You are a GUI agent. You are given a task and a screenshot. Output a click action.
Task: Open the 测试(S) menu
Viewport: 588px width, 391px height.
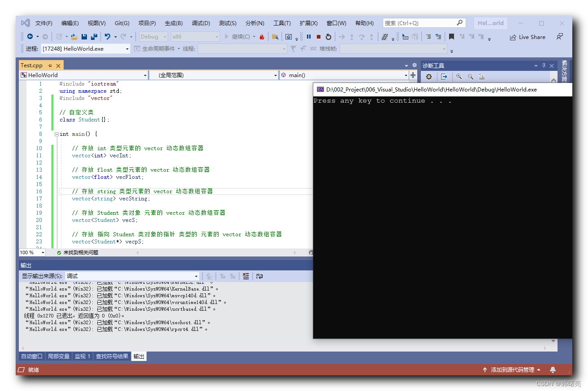pos(228,23)
